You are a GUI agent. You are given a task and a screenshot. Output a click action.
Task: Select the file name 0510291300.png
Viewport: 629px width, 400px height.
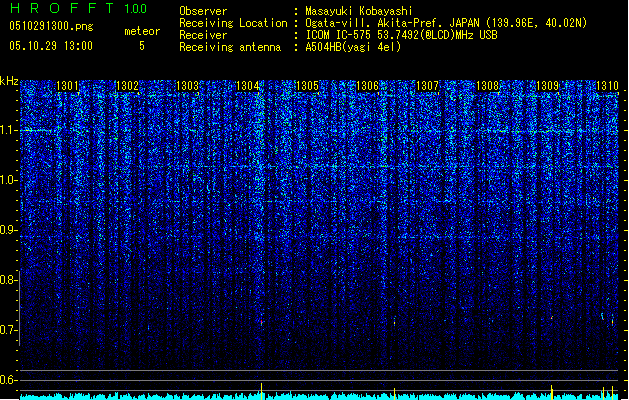pos(51,27)
